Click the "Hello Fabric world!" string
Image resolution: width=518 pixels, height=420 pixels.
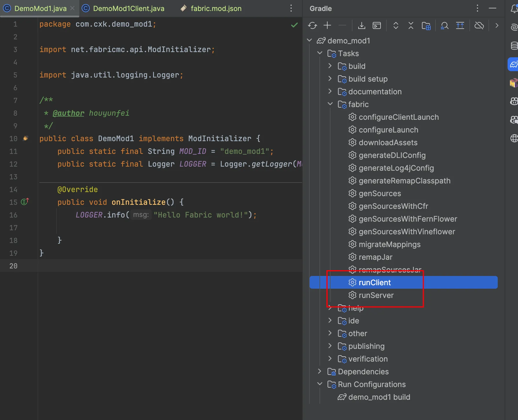(201, 215)
